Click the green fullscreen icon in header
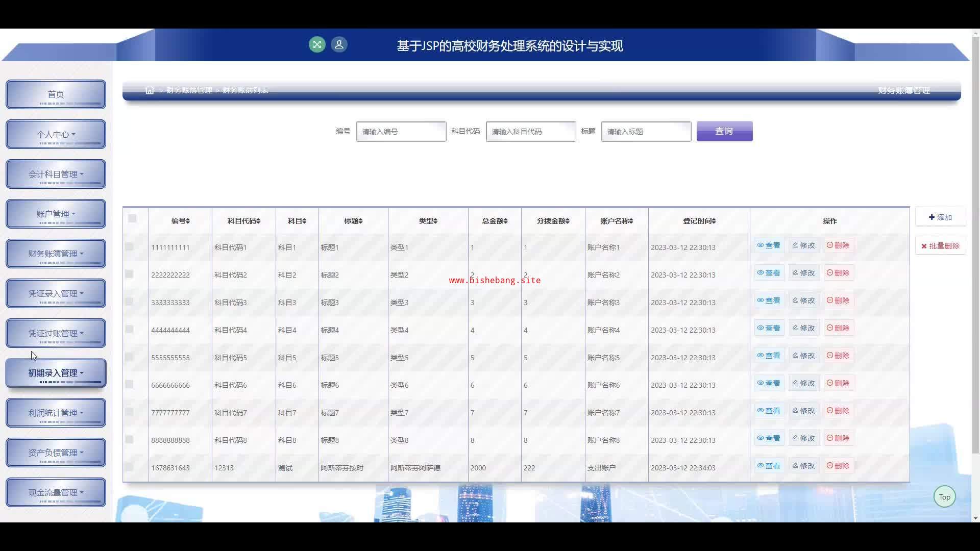 pos(317,44)
